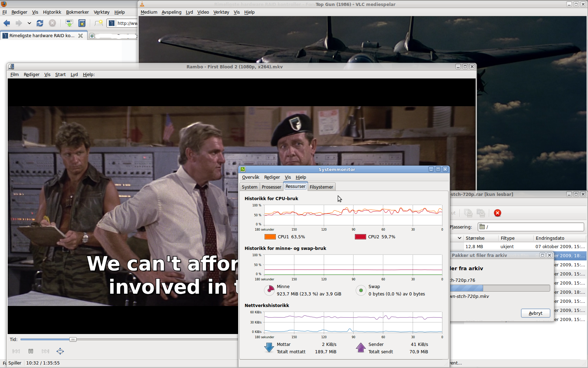The width and height of the screenshot is (588, 368).
Task: Move the Tid seek slider handle
Action: click(x=73, y=339)
